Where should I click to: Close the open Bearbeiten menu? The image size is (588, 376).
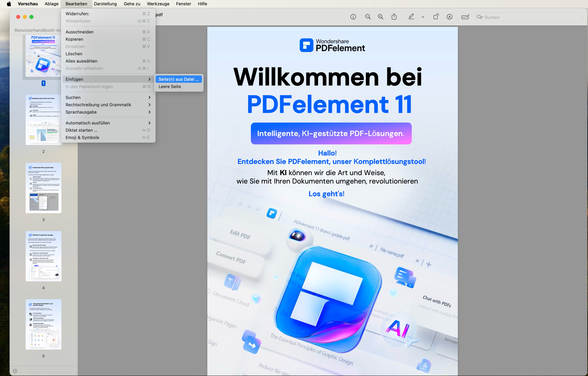point(76,4)
